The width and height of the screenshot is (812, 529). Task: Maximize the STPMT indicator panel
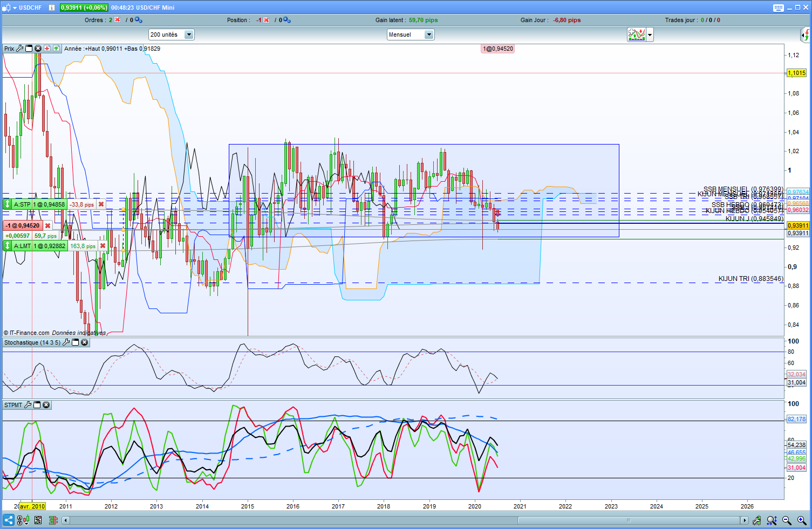(37, 405)
